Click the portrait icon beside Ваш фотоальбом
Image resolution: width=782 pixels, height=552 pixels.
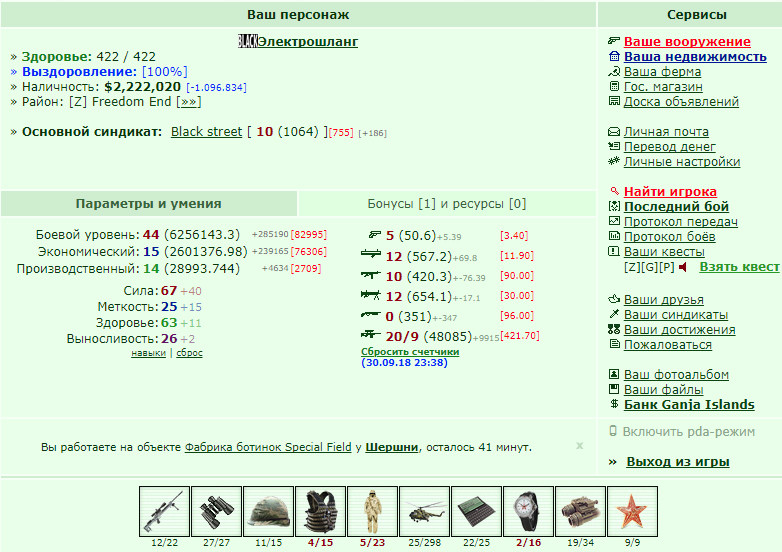click(614, 374)
